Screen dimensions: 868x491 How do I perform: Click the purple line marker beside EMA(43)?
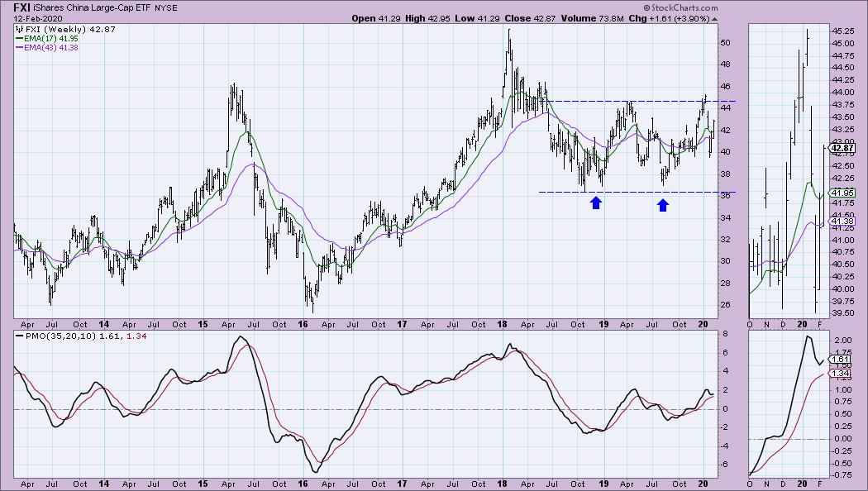(x=19, y=48)
